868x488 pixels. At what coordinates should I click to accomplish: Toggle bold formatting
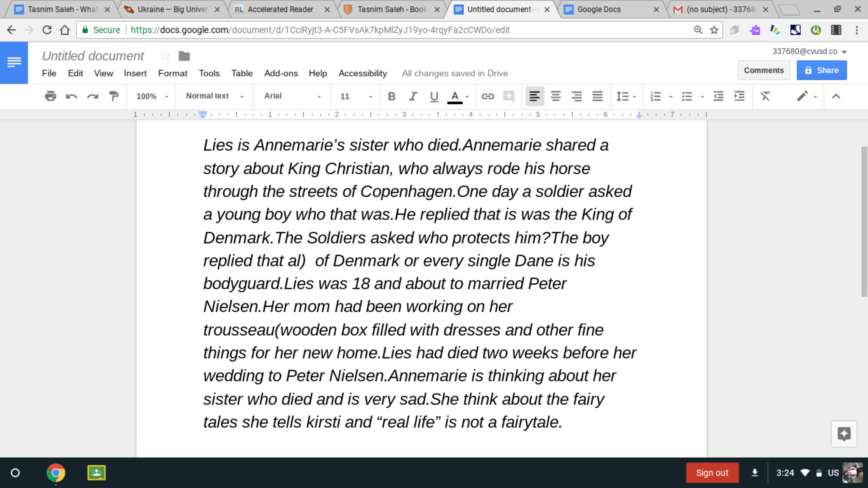pyautogui.click(x=391, y=96)
